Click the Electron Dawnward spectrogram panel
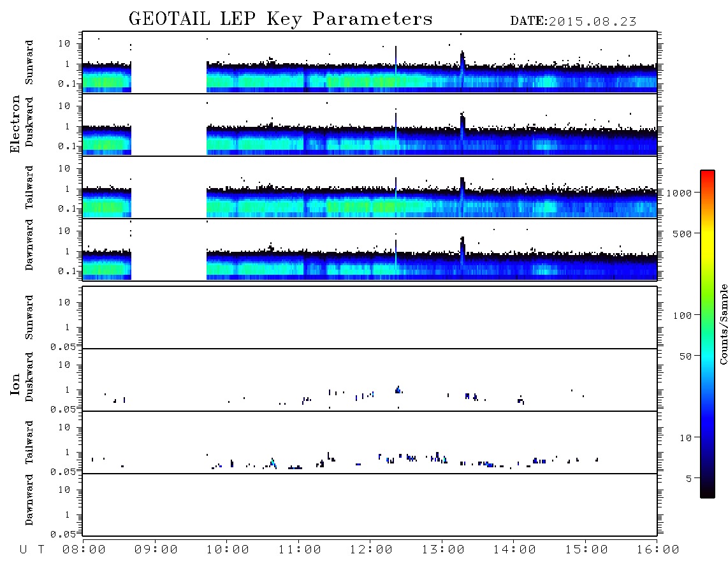The width and height of the screenshot is (728, 561). click(x=370, y=249)
